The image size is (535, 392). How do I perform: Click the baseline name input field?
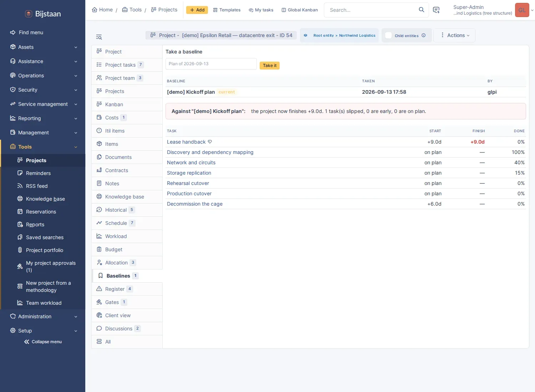pyautogui.click(x=211, y=64)
